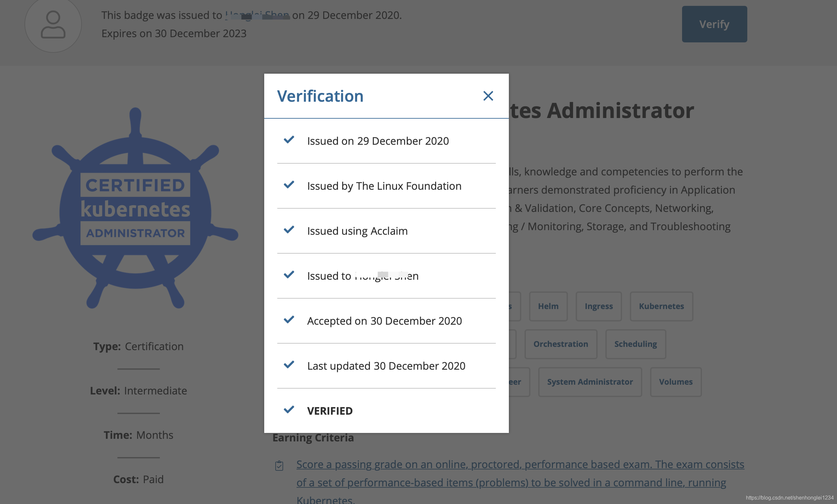
Task: Select the Helm skill tag
Action: click(x=548, y=306)
